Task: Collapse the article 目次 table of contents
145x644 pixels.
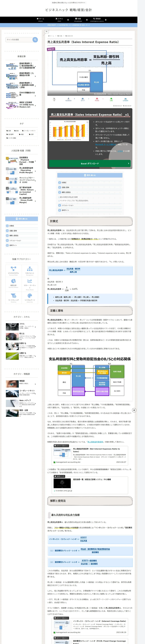Action: pos(90,175)
